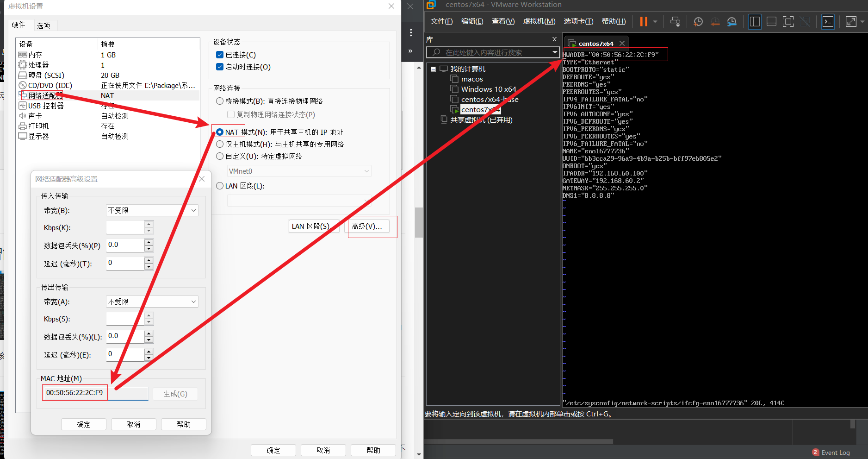The image size is (868, 459).
Task: Open the 虚拟机(M) menu
Action: pyautogui.click(x=539, y=21)
